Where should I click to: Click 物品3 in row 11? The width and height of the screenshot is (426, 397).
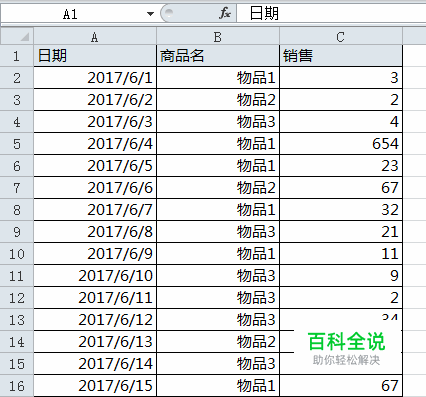pos(218,276)
